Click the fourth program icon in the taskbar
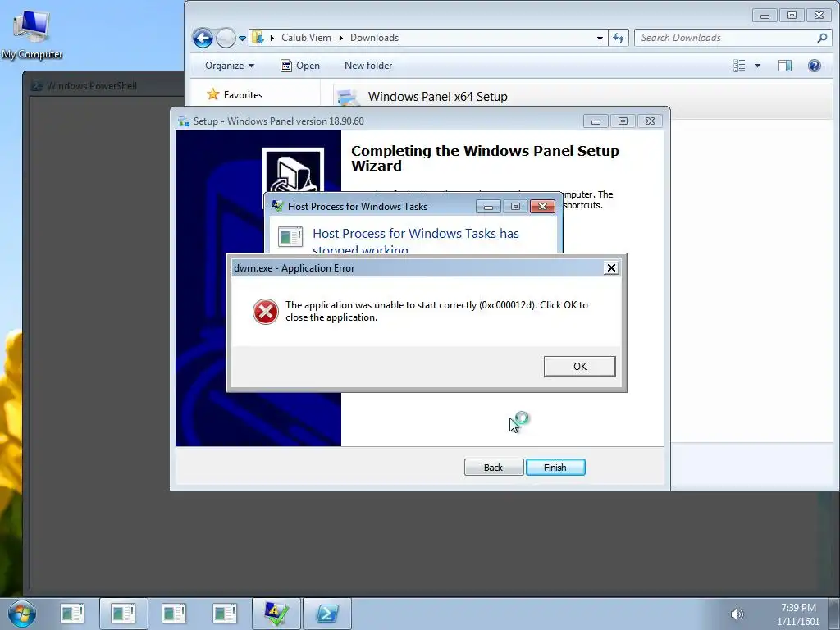This screenshot has width=840, height=630. (225, 614)
